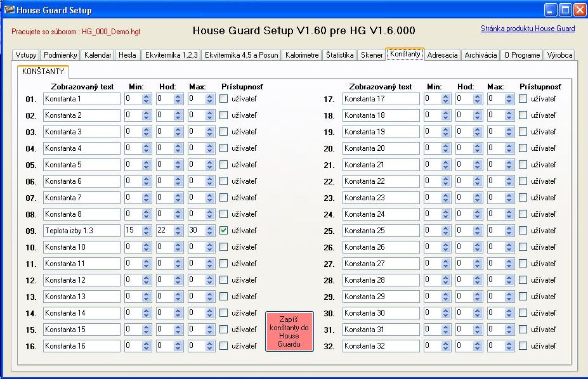Enable užívateľ checkbox for Konstanta 14
Screen dimensions: 588x379
click(223, 313)
